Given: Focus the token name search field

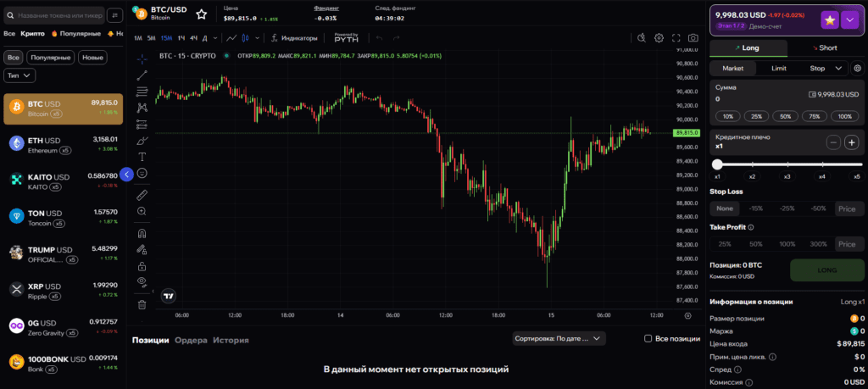Looking at the screenshot, I should point(54,15).
